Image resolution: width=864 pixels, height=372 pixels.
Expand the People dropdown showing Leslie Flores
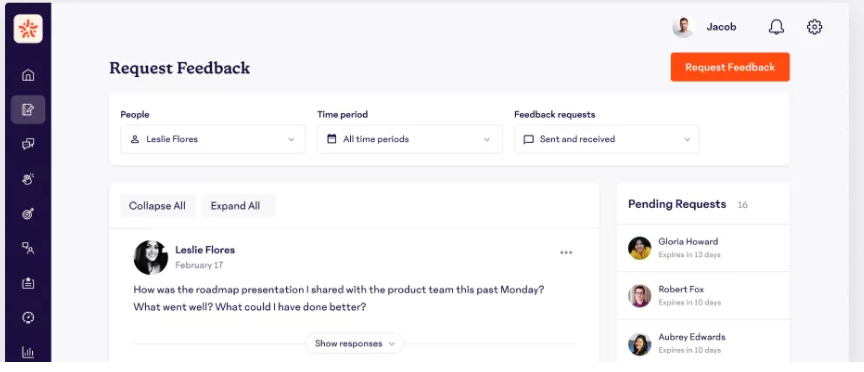(213, 139)
